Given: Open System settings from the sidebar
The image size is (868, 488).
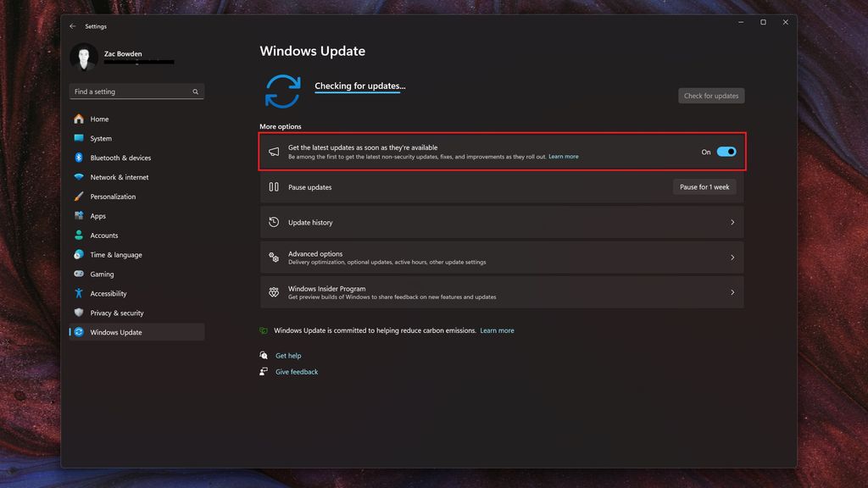Looking at the screenshot, I should click(x=99, y=138).
